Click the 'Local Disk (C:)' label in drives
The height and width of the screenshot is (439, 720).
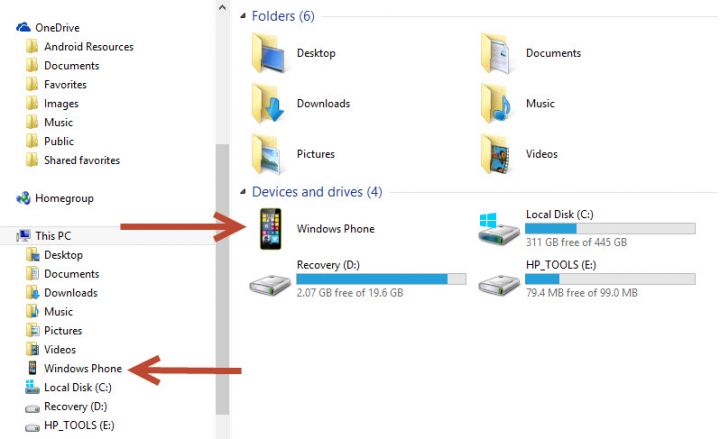pos(560,214)
